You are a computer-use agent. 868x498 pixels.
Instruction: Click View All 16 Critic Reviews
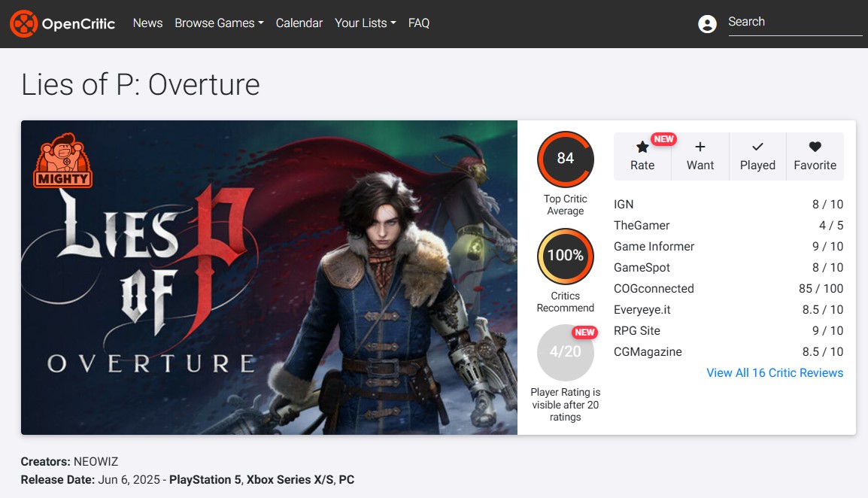[x=775, y=373]
